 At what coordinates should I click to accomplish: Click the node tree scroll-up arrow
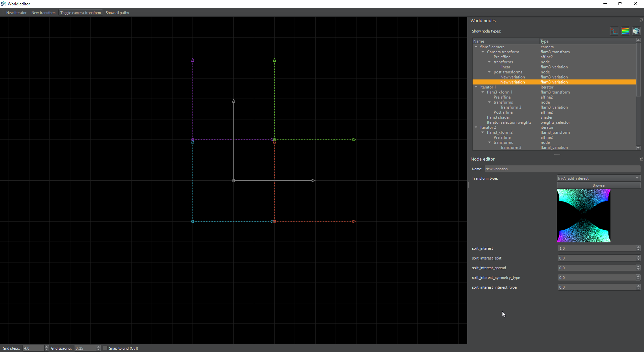638,40
